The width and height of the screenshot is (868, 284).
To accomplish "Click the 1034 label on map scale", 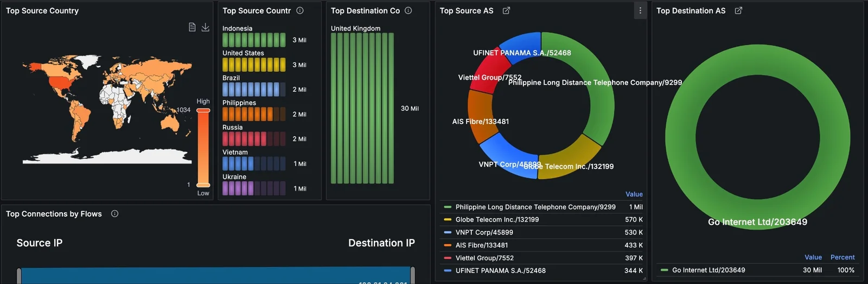I will coord(183,110).
